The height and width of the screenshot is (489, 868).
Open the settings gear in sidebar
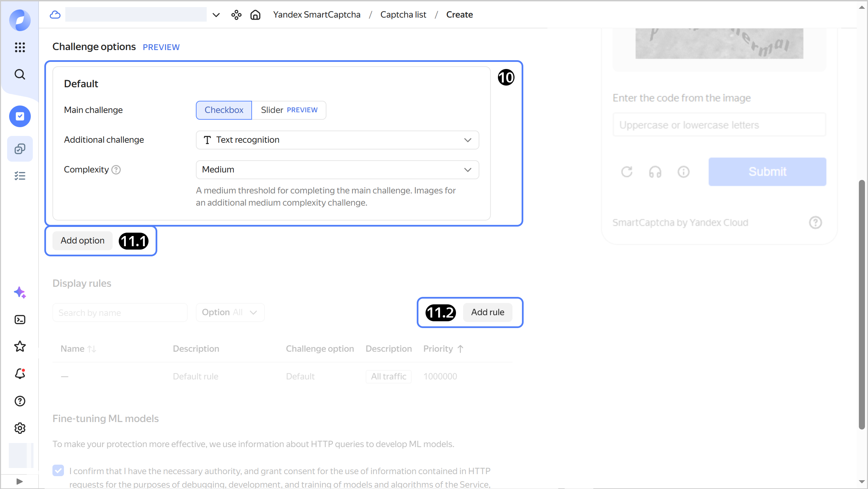click(x=20, y=428)
